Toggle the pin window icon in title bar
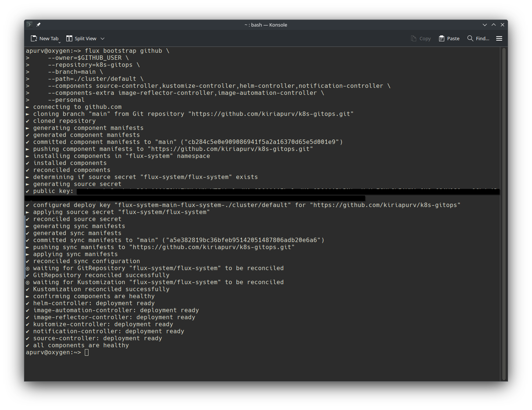Viewport: 532px width, 410px height. pos(38,25)
